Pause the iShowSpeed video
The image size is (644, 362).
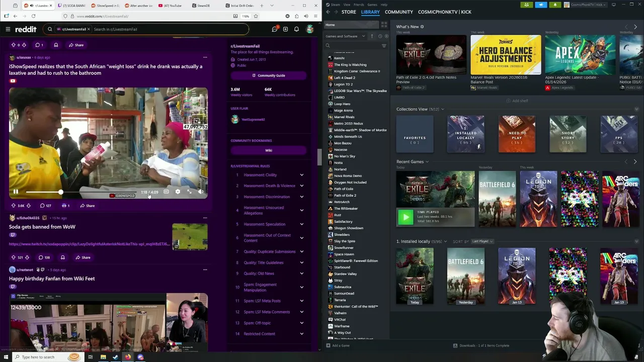pyautogui.click(x=16, y=192)
